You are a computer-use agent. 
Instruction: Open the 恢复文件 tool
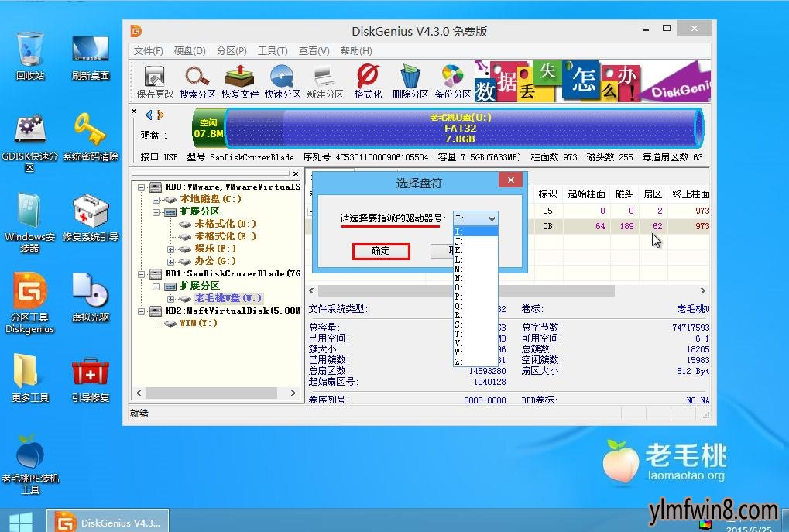coord(240,82)
